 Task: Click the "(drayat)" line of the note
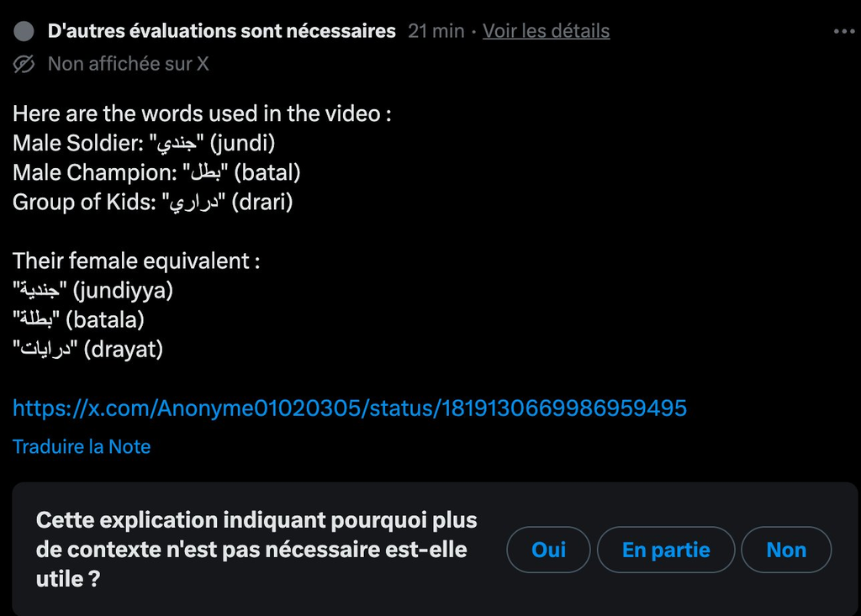pyautogui.click(x=87, y=350)
